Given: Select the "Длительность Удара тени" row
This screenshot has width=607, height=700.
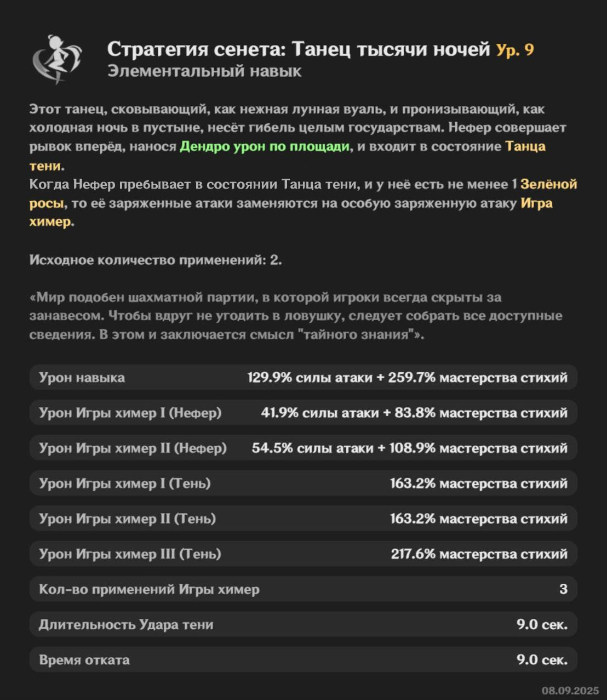Looking at the screenshot, I should pyautogui.click(x=303, y=624).
